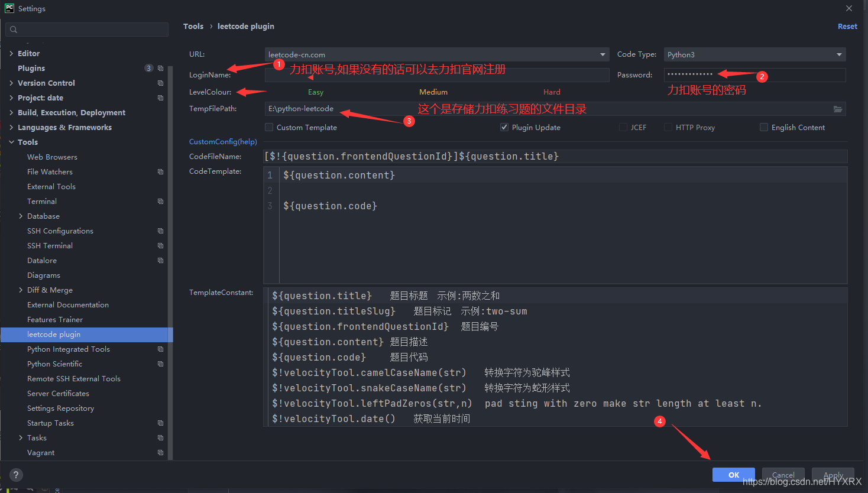Click the project-level icon beside Python Scientific
Image resolution: width=868 pixels, height=493 pixels.
coord(160,364)
